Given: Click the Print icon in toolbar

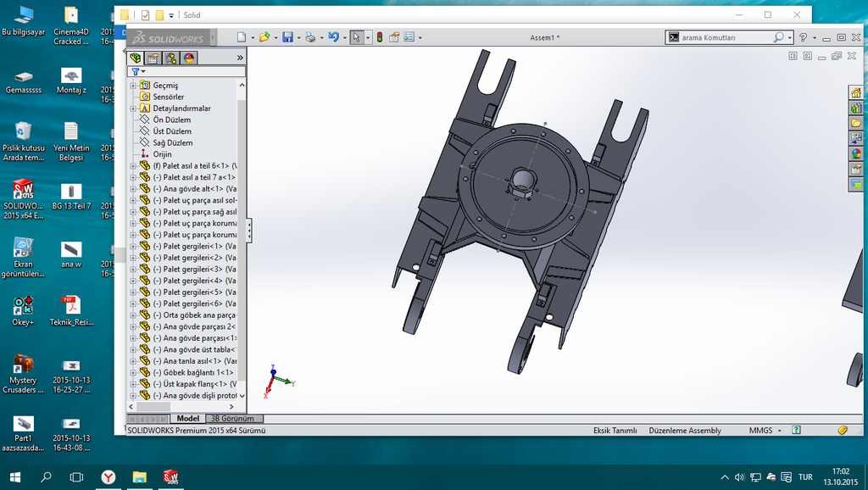Looking at the screenshot, I should coord(310,37).
